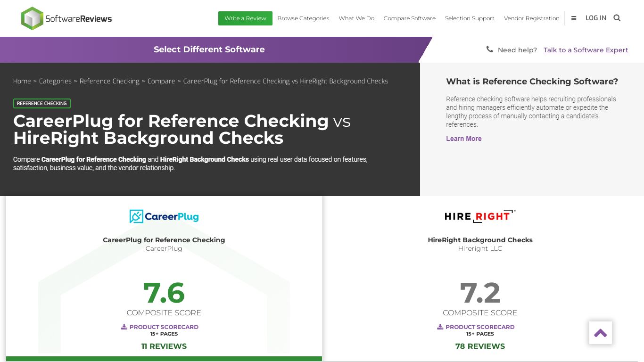Click the Hireright LLC vendor name
This screenshot has height=362, width=644.
click(480, 248)
